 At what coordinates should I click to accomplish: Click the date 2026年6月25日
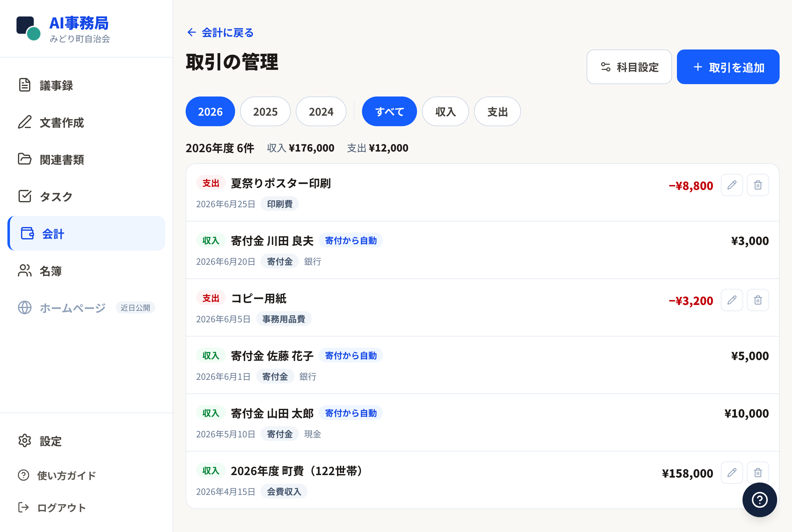(x=225, y=204)
